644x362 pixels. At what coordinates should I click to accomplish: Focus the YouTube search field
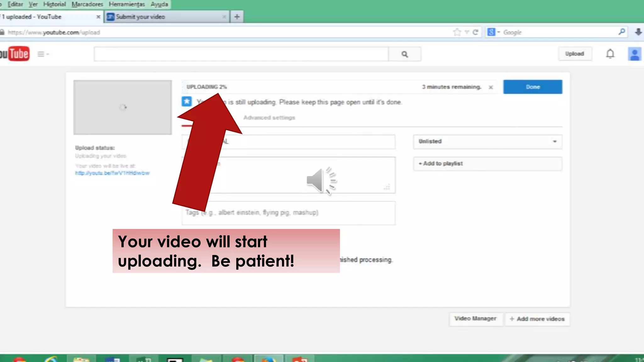coord(241,54)
